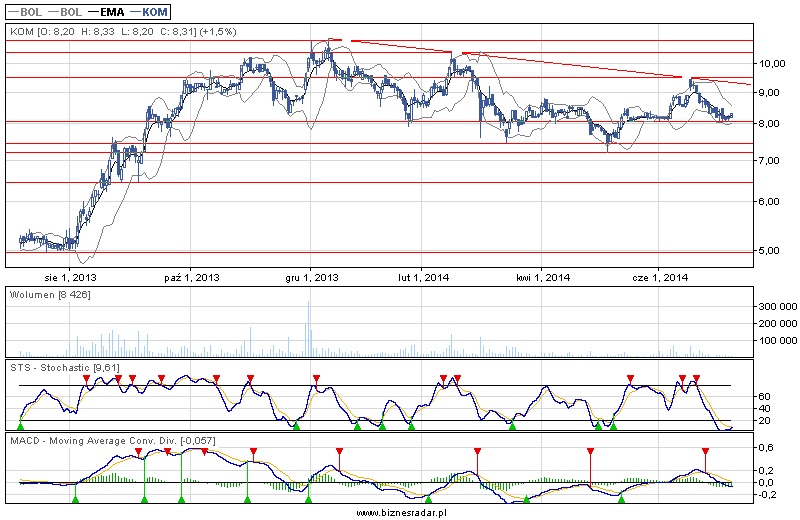Click the 20 level on Stochastic axis

764,421
